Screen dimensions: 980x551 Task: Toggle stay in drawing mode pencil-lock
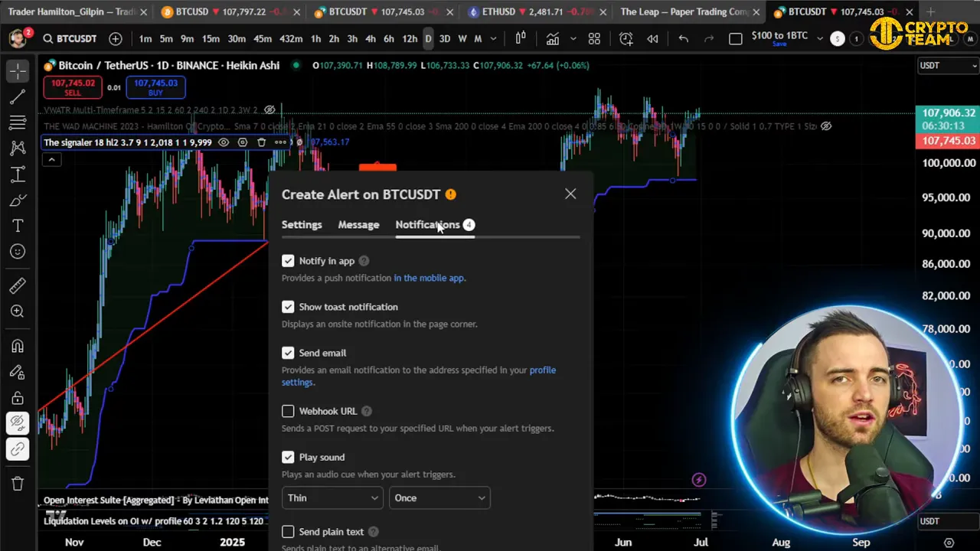coord(18,372)
